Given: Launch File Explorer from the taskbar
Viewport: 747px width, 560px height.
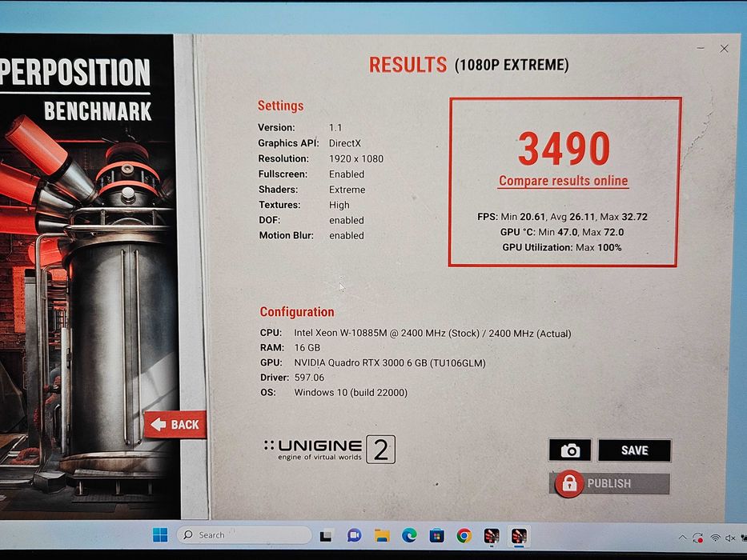Looking at the screenshot, I should coord(382,536).
